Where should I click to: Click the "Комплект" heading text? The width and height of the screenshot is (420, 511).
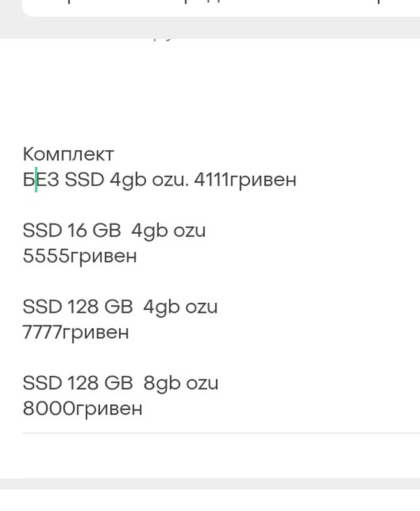(68, 154)
